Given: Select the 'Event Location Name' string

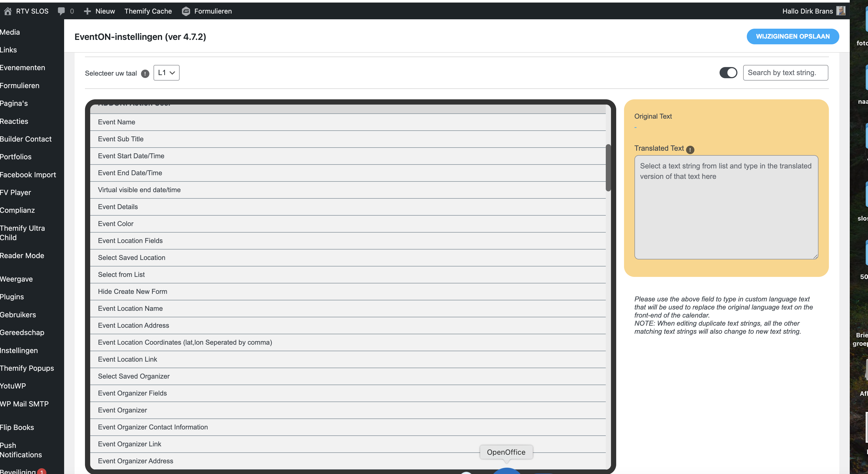Looking at the screenshot, I should click(x=348, y=308).
